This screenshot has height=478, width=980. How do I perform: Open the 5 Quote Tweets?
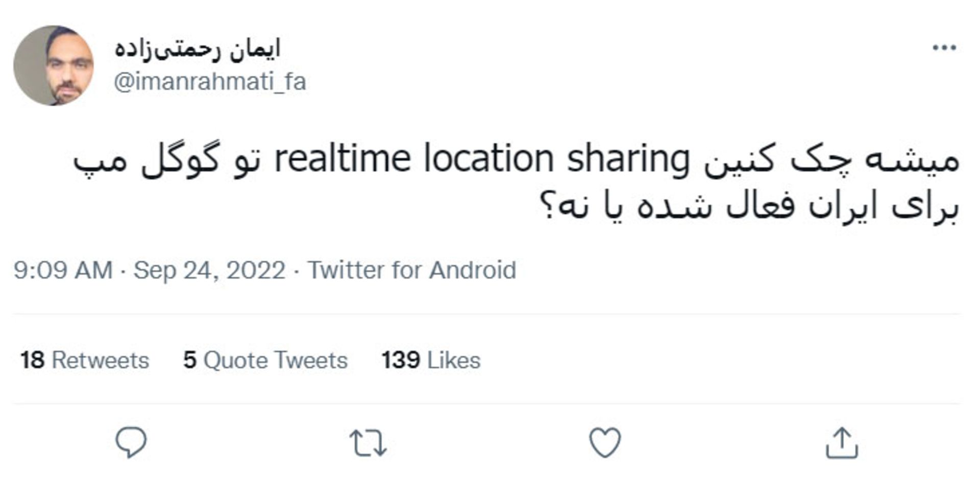265,360
